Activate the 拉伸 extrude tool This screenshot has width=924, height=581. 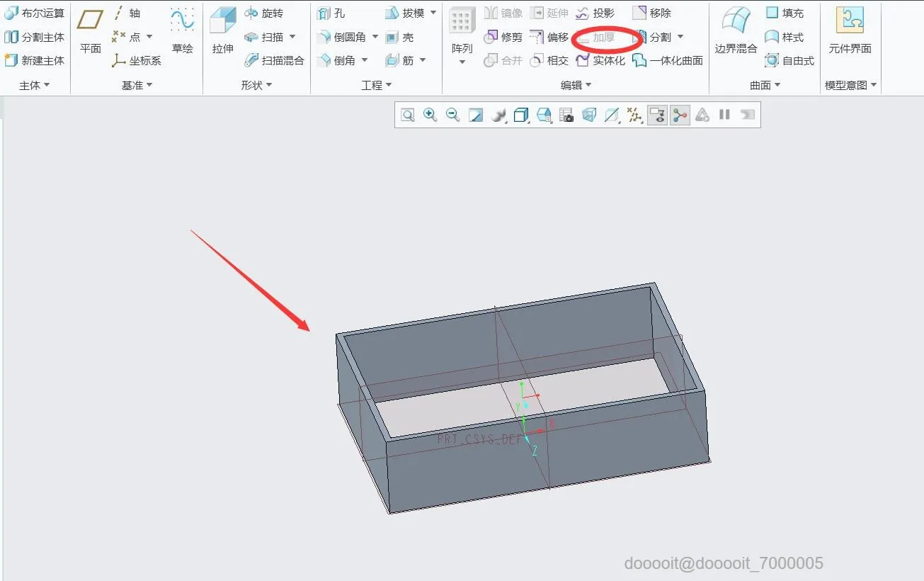tap(223, 32)
